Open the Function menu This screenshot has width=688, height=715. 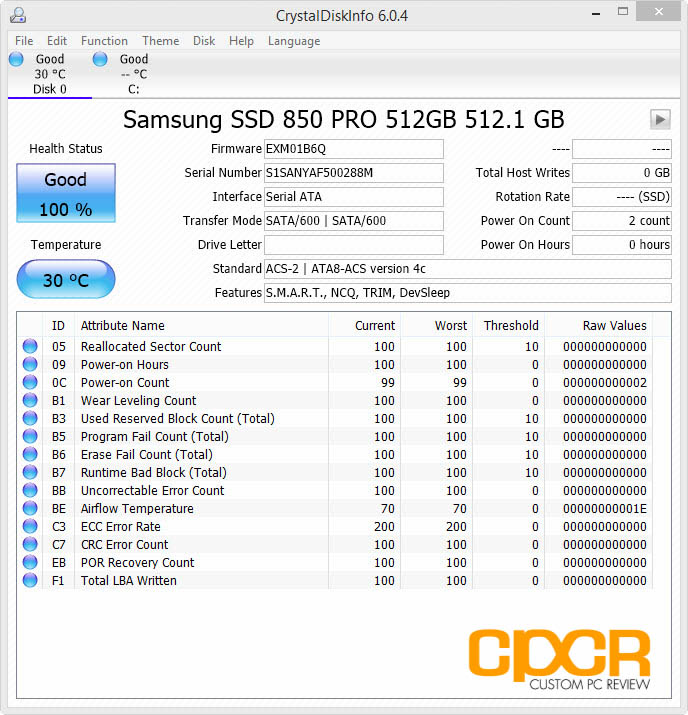coord(104,41)
